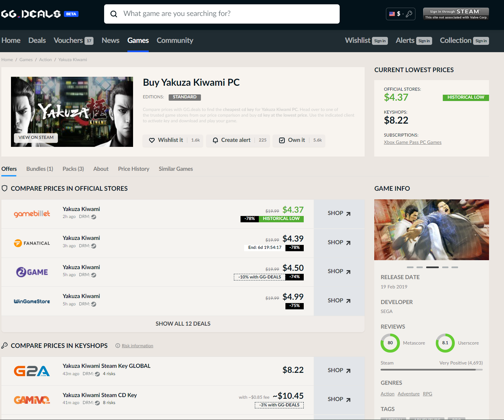Image resolution: width=504 pixels, height=420 pixels.
Task: Select the STANDARD edition badge
Action: click(185, 97)
